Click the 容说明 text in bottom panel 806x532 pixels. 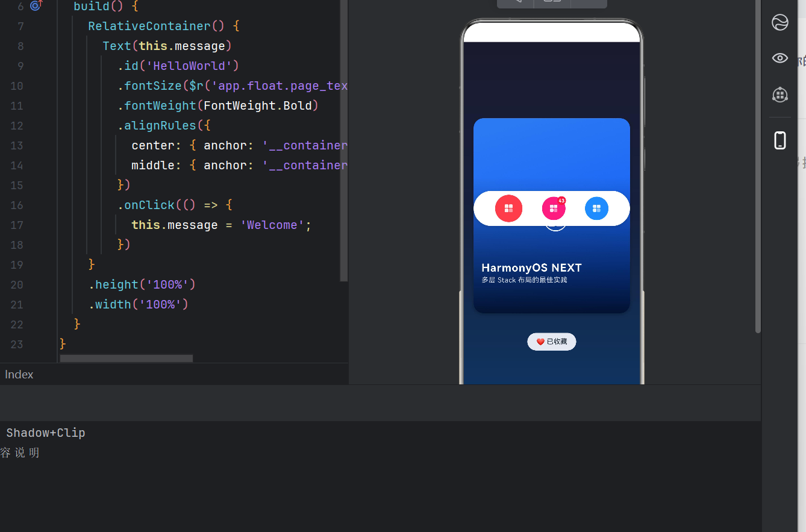point(20,452)
